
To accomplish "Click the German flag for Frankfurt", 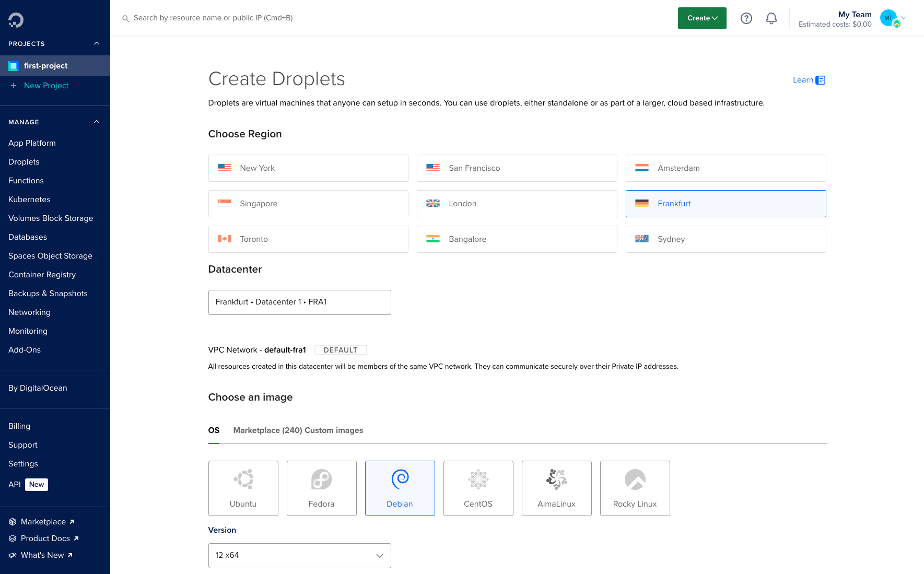I will (x=642, y=203).
